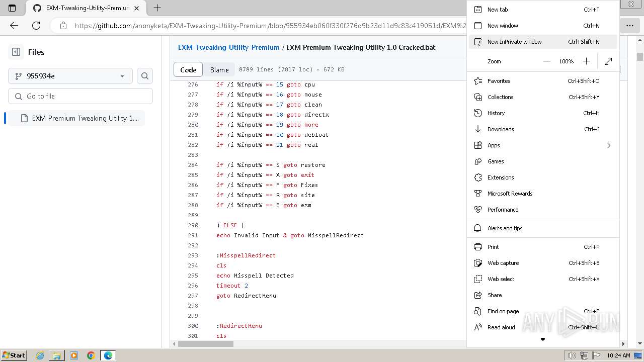
Task: Click the volume tray icon
Action: click(x=572, y=355)
